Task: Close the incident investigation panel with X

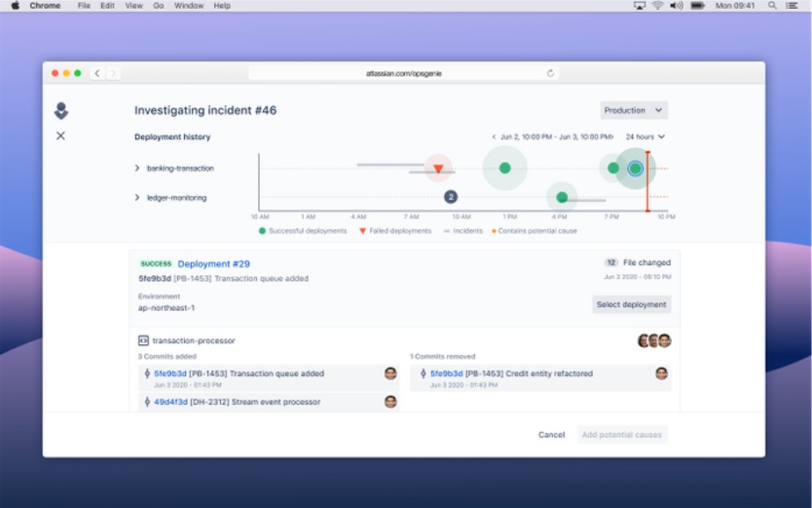Action: [61, 136]
